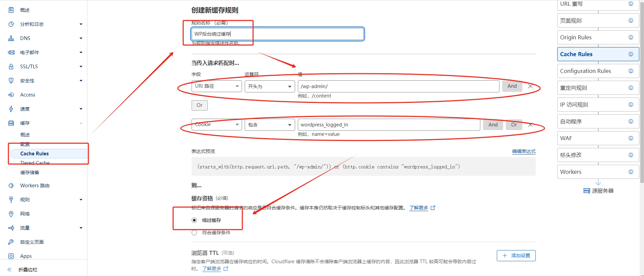This screenshot has height=276, width=644.
Task: Expand the 分析和日志 sidebar section
Action: tap(81, 24)
